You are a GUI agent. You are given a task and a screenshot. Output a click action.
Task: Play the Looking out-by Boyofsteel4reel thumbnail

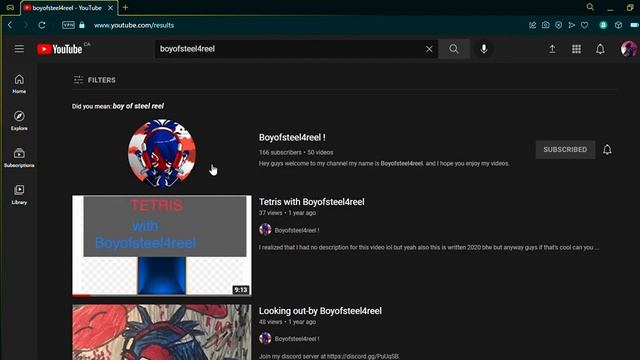click(x=162, y=332)
